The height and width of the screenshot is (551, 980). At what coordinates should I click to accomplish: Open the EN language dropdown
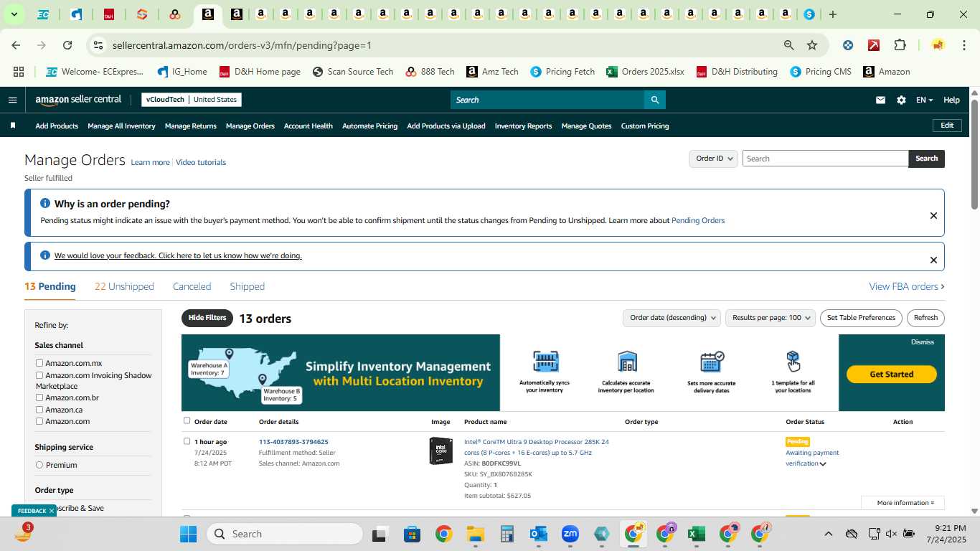[x=924, y=100]
